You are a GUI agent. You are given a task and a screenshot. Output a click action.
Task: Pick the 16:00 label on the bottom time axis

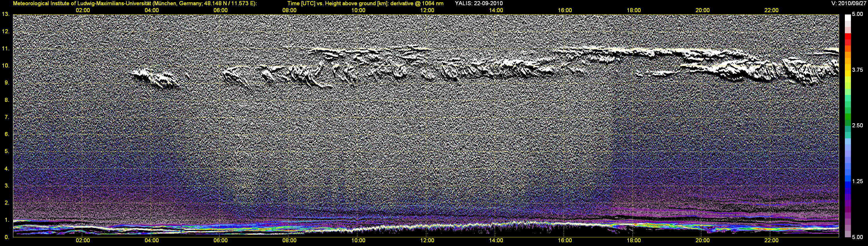tap(565, 241)
